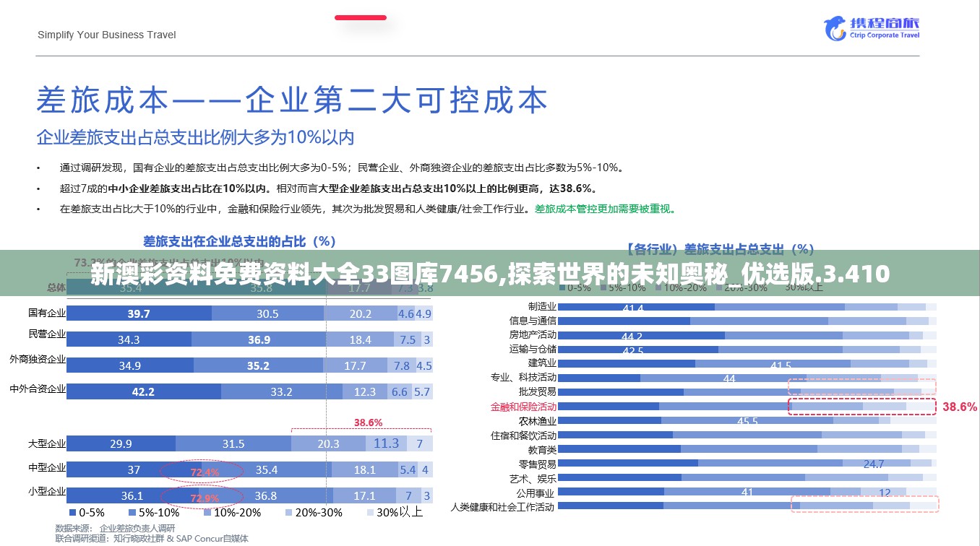Select the '中外合资企业' row label
The image size is (980, 546).
click(x=38, y=389)
